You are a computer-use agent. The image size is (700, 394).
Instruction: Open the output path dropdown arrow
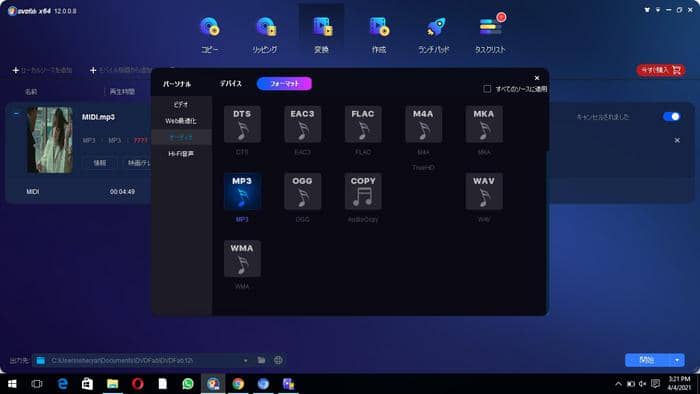point(246,360)
